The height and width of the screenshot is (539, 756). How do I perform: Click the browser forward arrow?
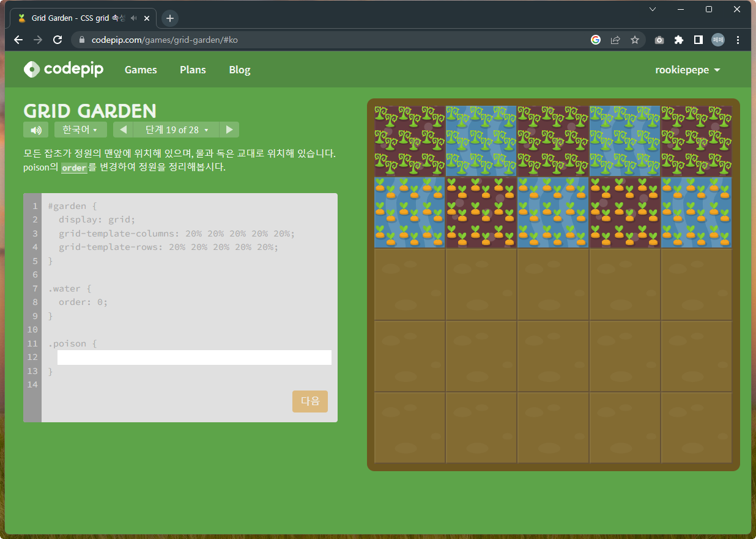[x=38, y=40]
